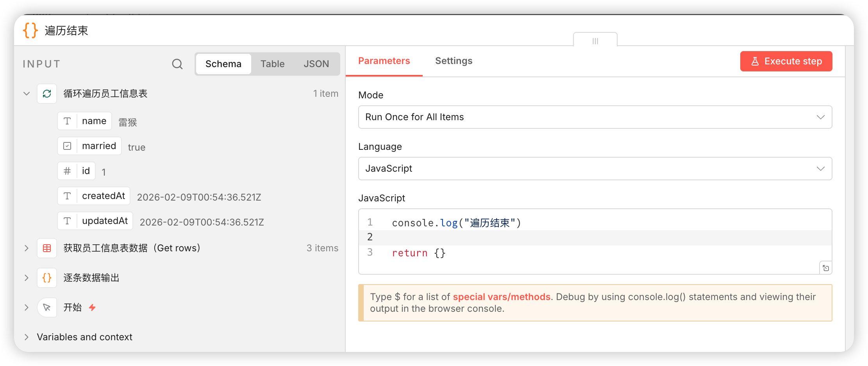Switch the input view to Schema
868x366 pixels.
pos(223,64)
